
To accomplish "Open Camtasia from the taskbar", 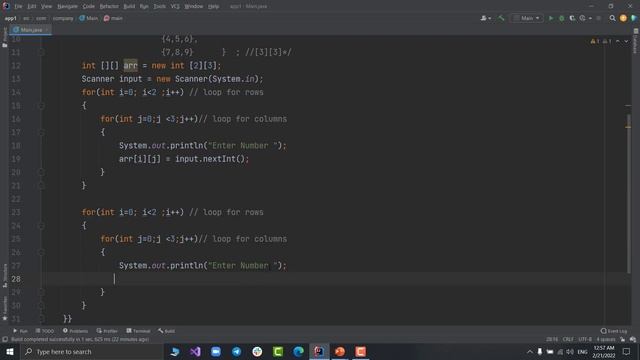I will tap(278, 351).
